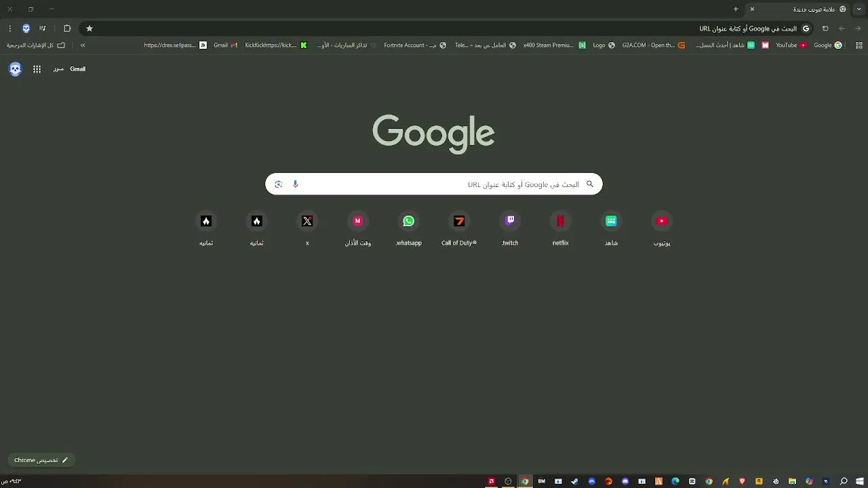The width and height of the screenshot is (868, 488).
Task: Open Steam from the taskbar
Action: click(x=575, y=482)
